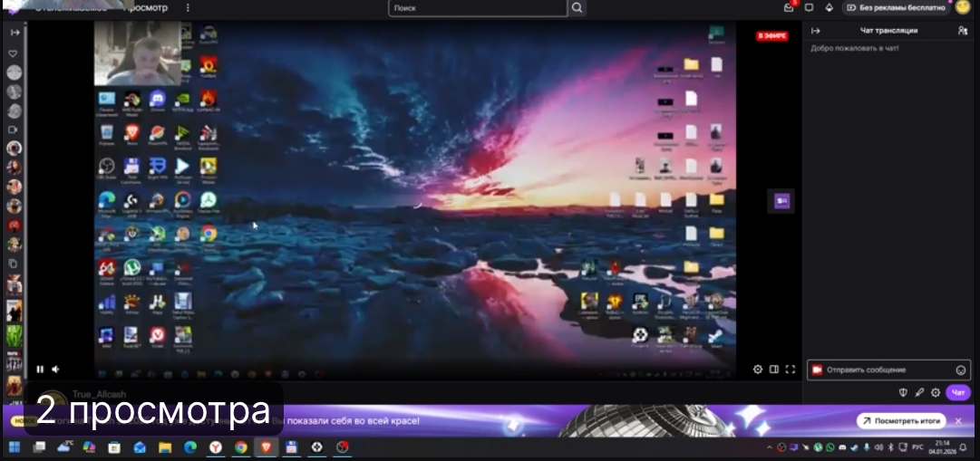Click the sword moderator icon below chat

coord(918,392)
